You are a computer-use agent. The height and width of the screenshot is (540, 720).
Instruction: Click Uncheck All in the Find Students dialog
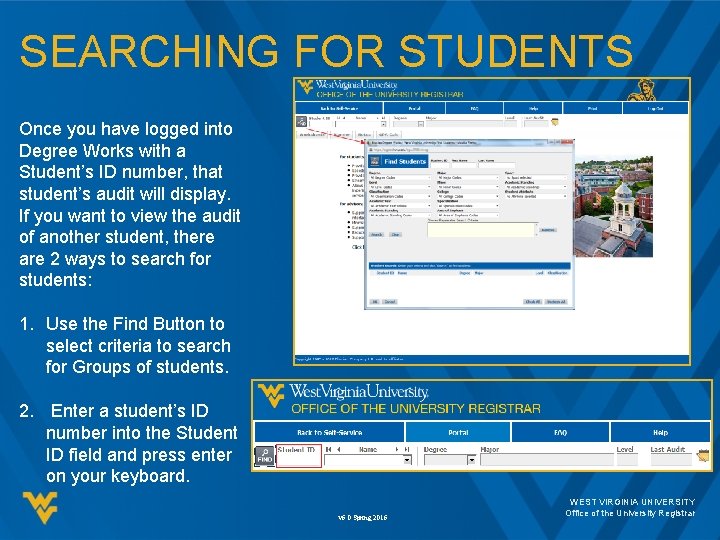(x=557, y=302)
